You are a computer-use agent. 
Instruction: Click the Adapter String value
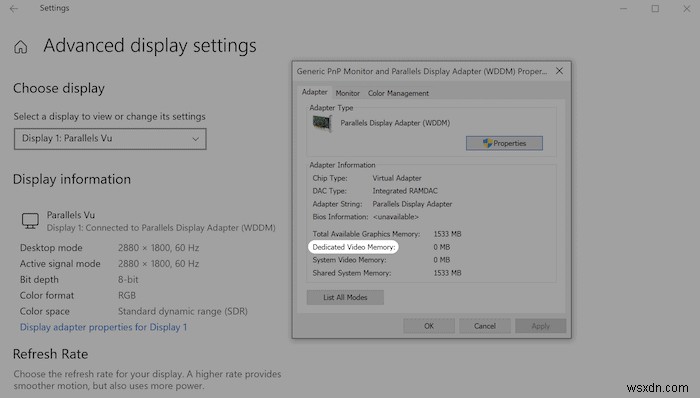point(412,204)
